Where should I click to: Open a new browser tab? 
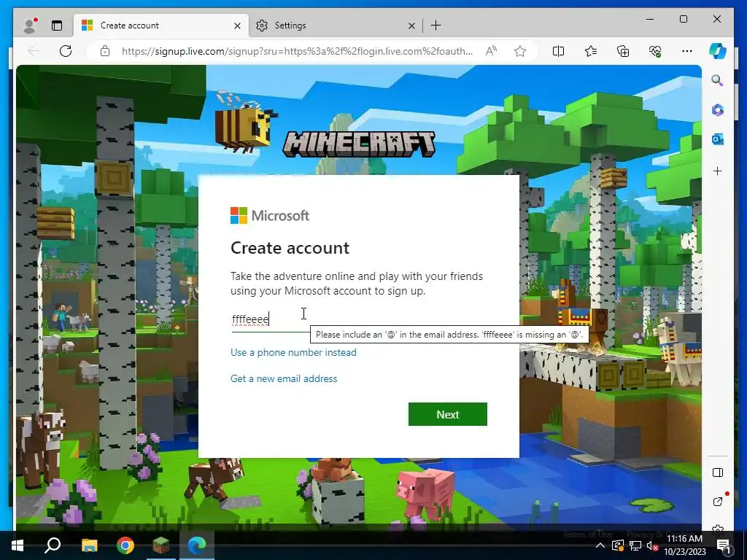(436, 26)
